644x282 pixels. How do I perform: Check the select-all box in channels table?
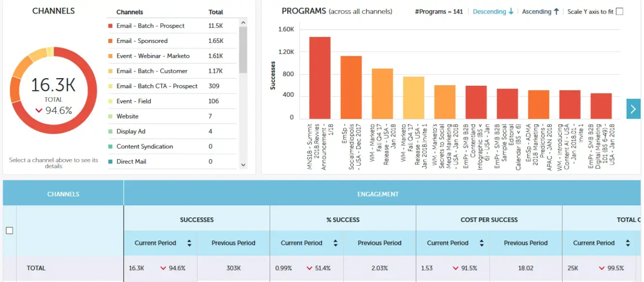(x=9, y=230)
